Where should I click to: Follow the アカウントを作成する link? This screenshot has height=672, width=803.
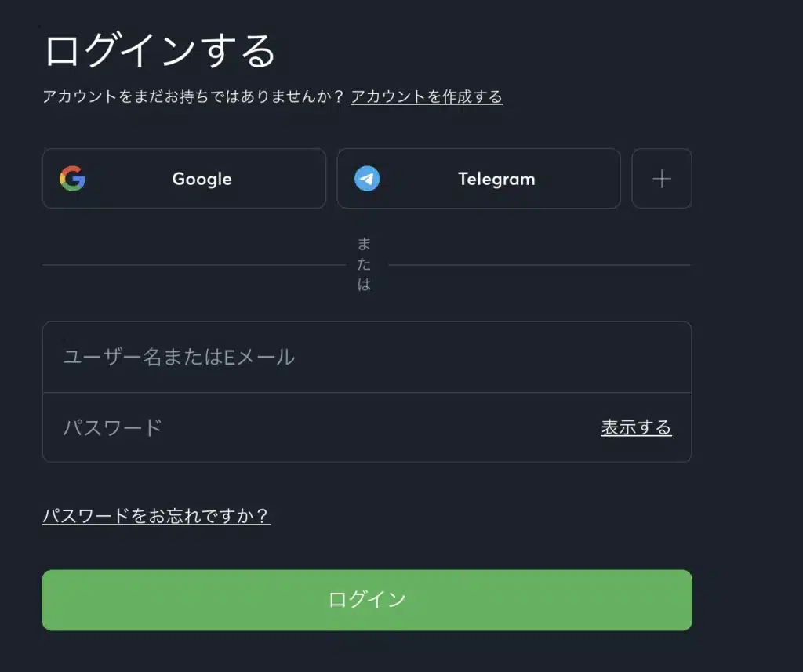[427, 96]
